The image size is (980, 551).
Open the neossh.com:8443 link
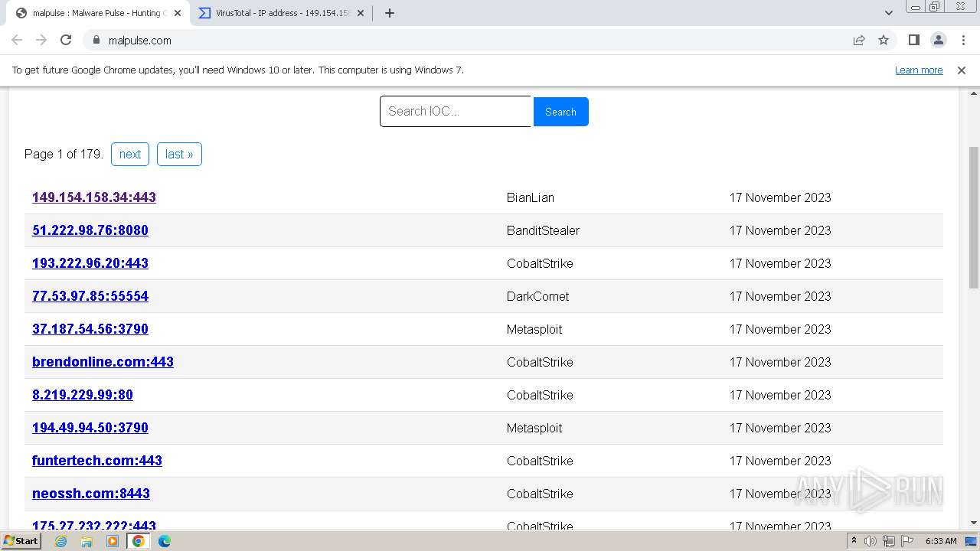[x=91, y=494]
